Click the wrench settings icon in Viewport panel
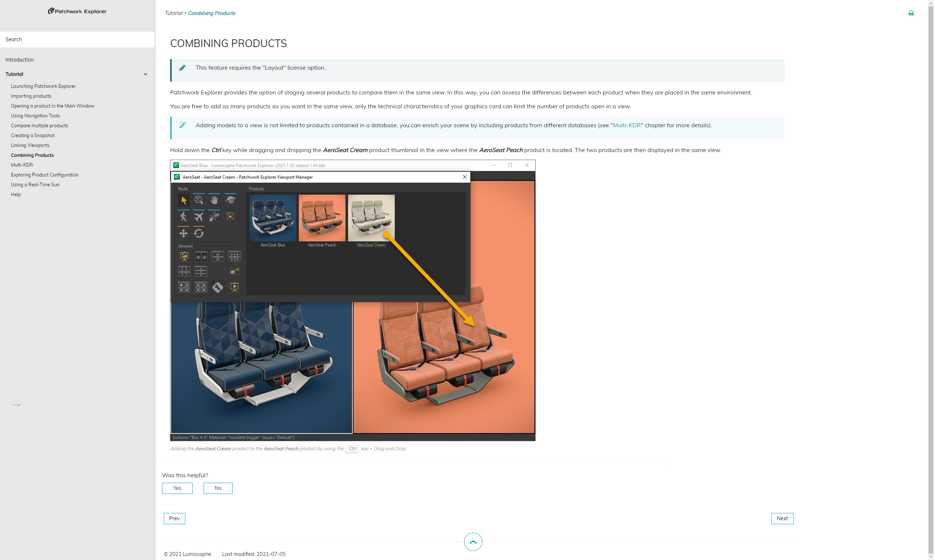This screenshot has width=934, height=560. click(218, 287)
